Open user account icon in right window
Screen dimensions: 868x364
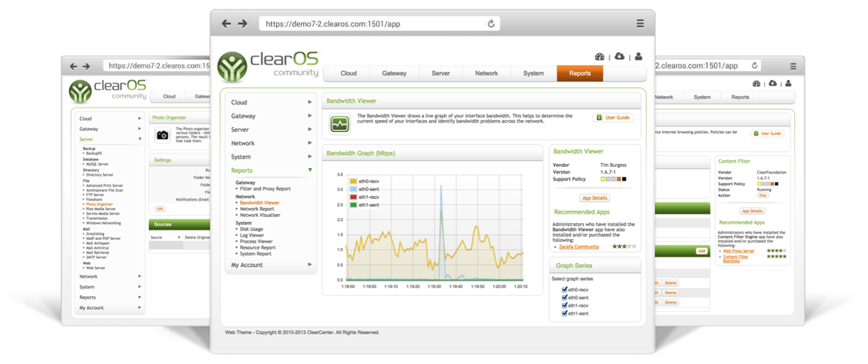[x=787, y=83]
